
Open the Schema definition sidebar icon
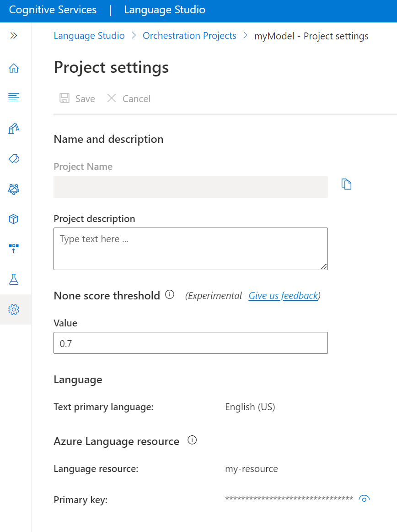pyautogui.click(x=14, y=98)
